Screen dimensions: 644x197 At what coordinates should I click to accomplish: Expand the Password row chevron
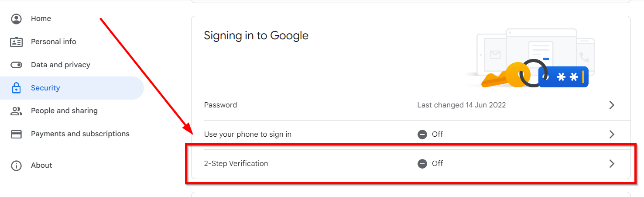tap(612, 105)
